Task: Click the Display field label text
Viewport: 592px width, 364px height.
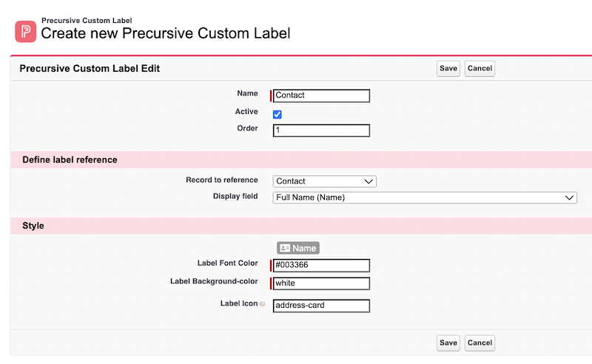Action: [x=235, y=196]
